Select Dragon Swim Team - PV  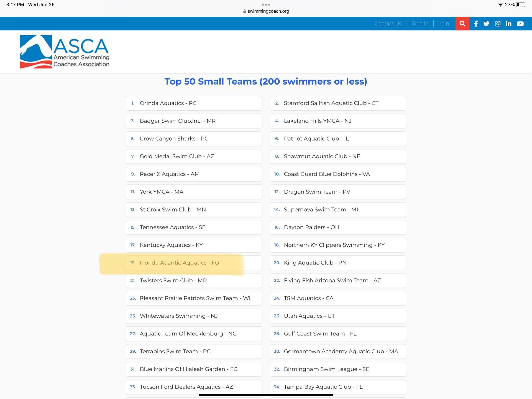tap(338, 192)
